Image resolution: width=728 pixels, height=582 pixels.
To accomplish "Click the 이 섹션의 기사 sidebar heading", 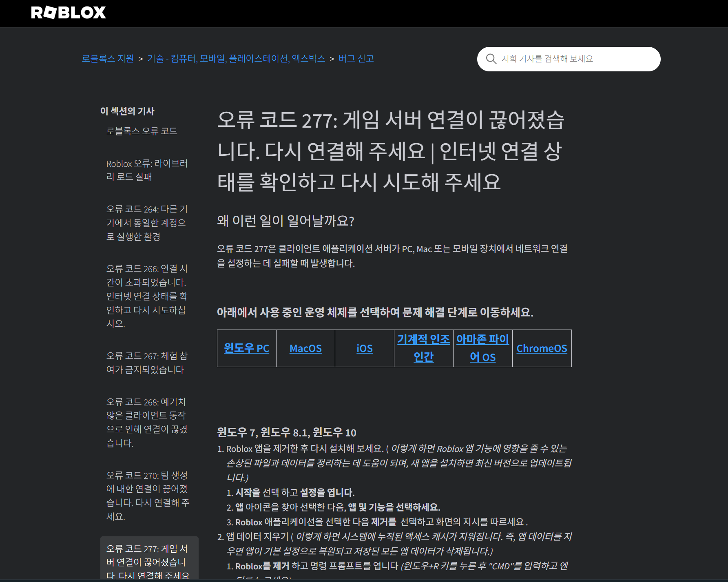I will 127,111.
